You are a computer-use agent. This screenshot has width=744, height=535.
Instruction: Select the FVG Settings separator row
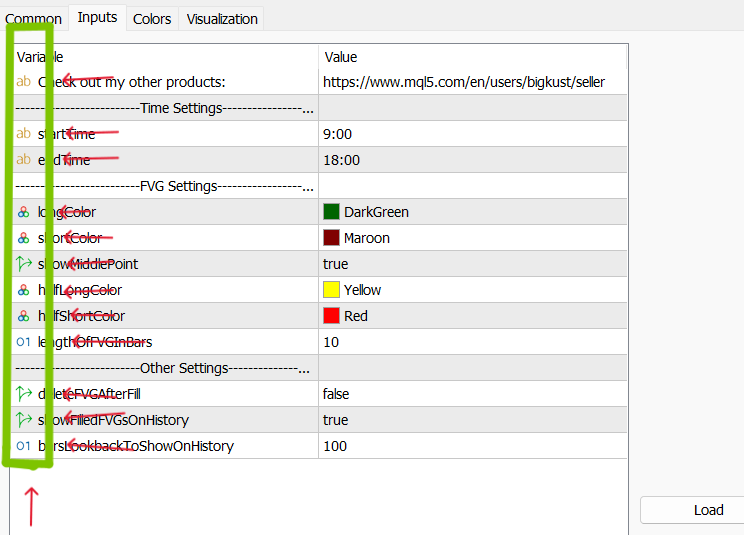point(320,186)
